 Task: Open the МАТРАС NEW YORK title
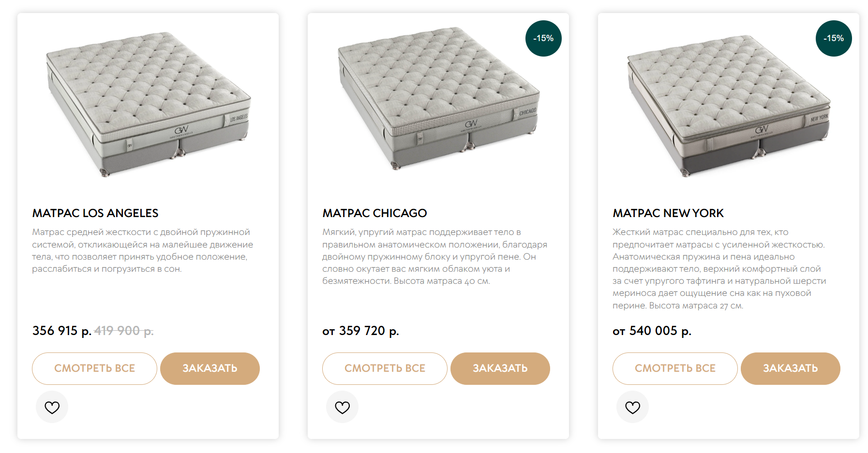668,213
